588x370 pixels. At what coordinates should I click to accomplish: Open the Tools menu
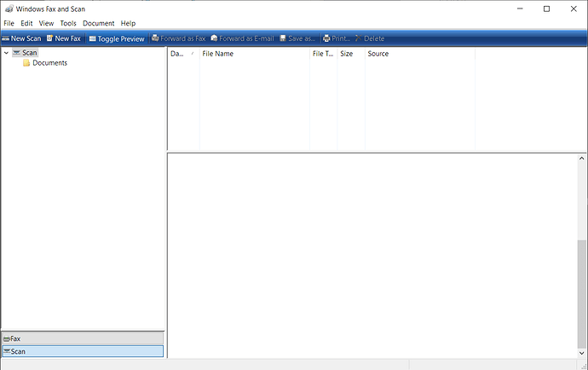68,23
